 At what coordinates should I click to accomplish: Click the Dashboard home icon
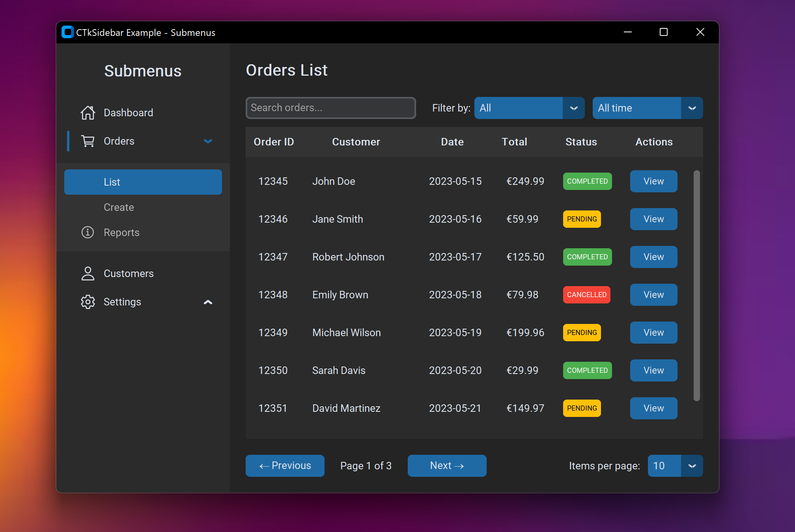[x=88, y=113]
